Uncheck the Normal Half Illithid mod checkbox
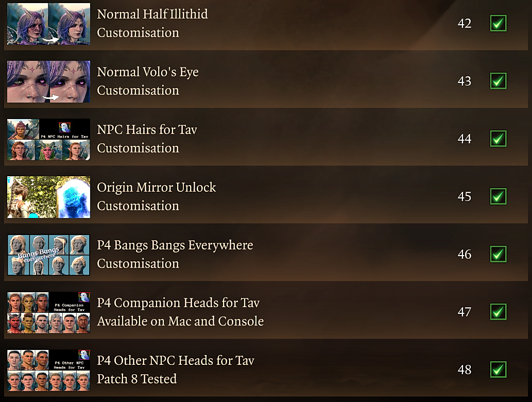Image resolution: width=532 pixels, height=402 pixels. point(498,23)
